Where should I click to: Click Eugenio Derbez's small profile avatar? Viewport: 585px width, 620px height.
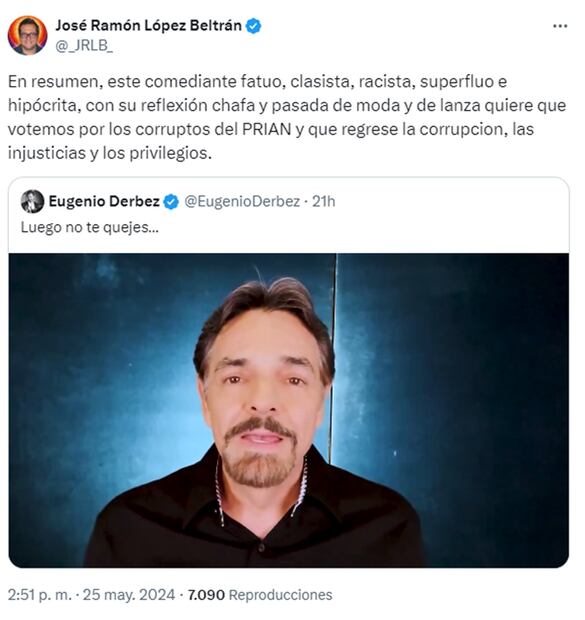coord(32,201)
